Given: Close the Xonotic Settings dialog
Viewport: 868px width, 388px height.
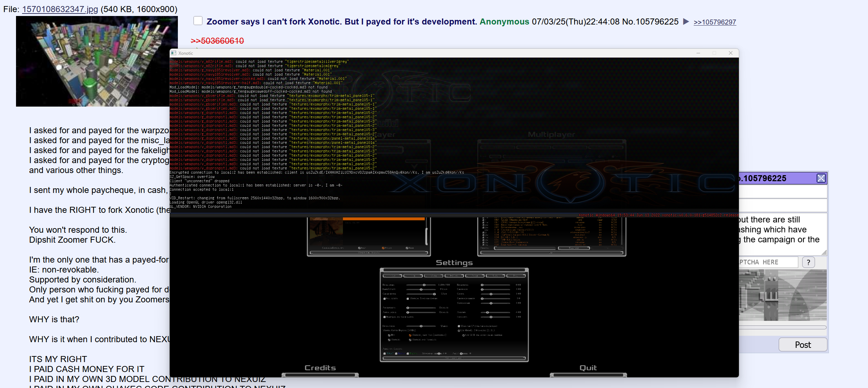Looking at the screenshot, I should (527, 270).
